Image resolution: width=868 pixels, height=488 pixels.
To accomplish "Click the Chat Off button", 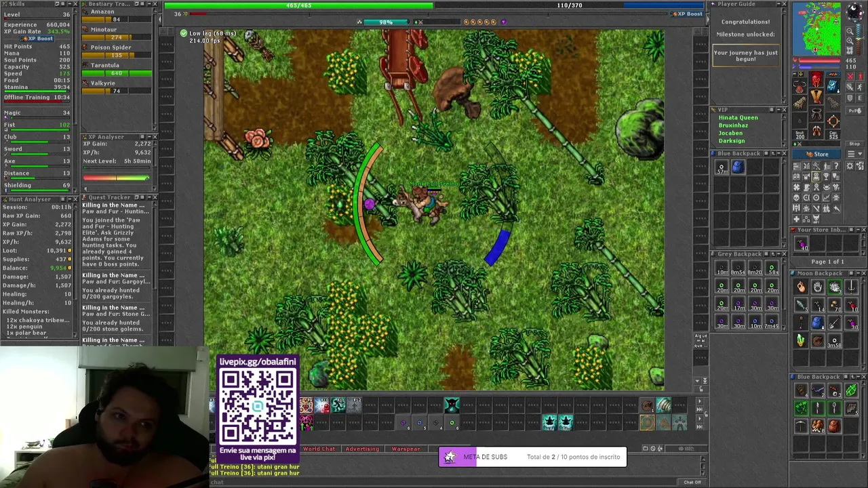I will pos(692,482).
